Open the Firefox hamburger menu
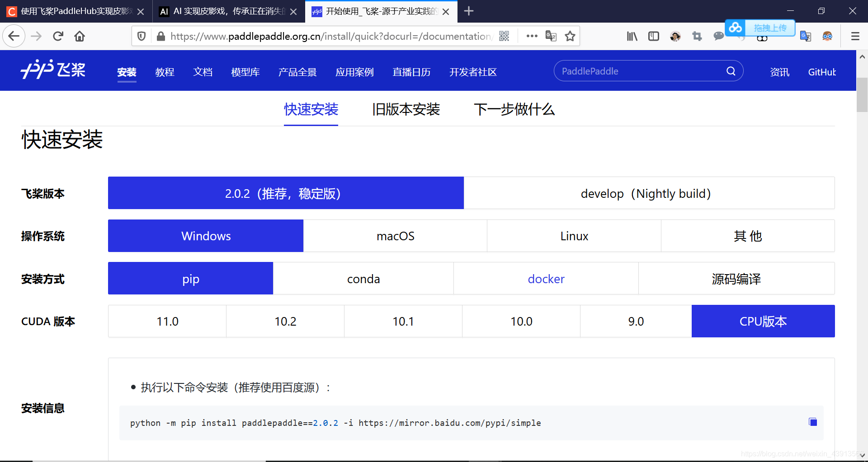This screenshot has height=462, width=868. 855,36
